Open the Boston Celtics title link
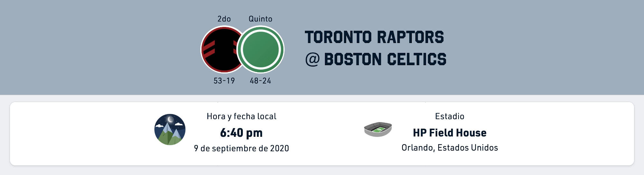This screenshot has width=644, height=175. 385,59
